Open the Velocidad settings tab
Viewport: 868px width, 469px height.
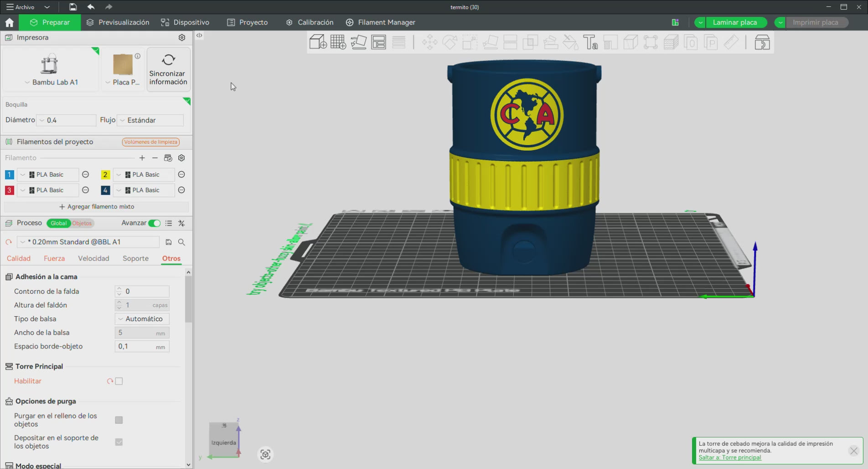pos(93,258)
